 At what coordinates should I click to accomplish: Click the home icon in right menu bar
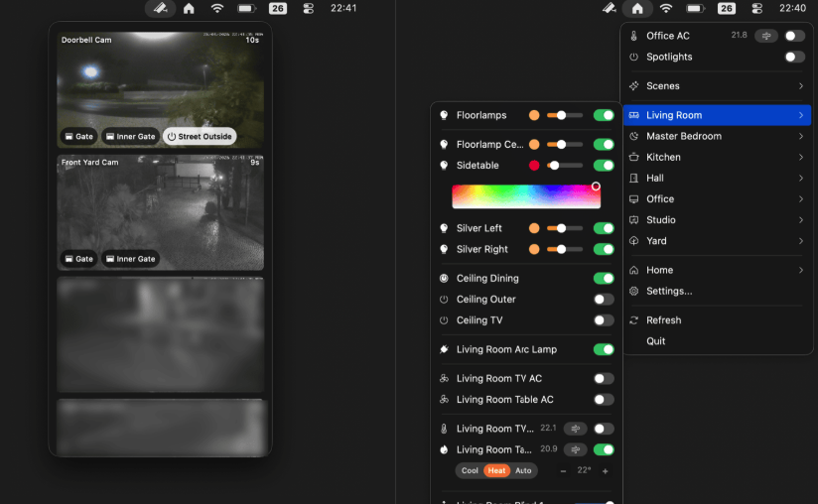(x=636, y=8)
